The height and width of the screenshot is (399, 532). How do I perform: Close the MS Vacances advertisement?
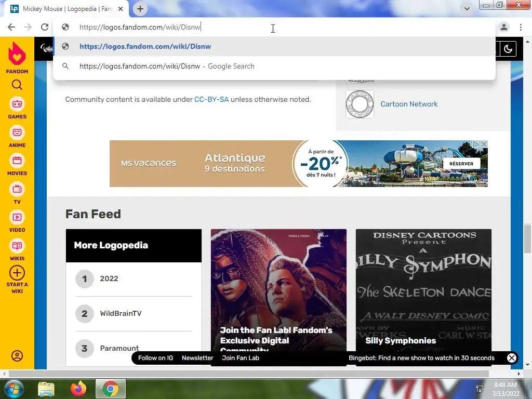(484, 144)
